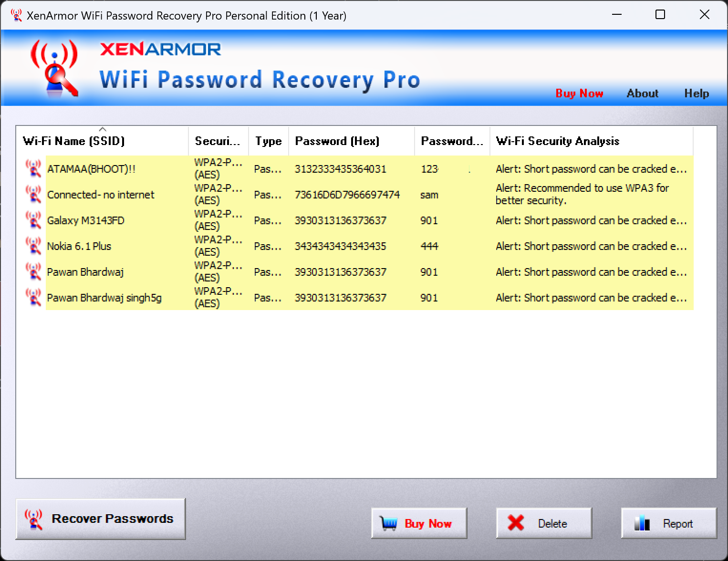
Task: Click the short password alert for Nokia 6.1 Plus
Action: point(591,246)
